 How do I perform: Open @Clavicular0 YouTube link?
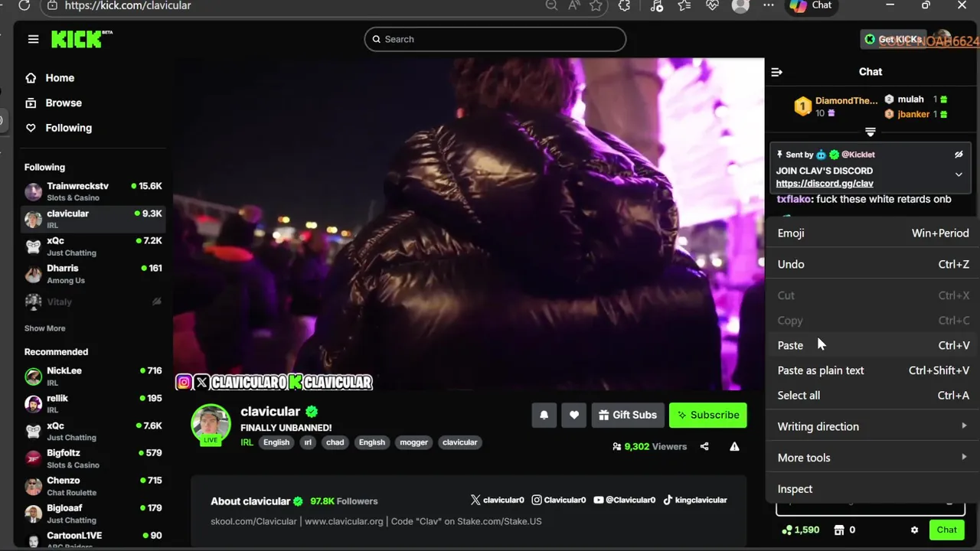click(x=624, y=500)
